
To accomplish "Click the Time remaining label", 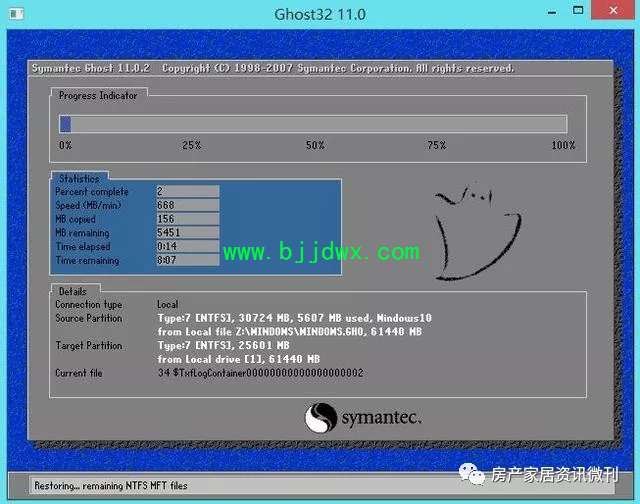I will (87, 260).
